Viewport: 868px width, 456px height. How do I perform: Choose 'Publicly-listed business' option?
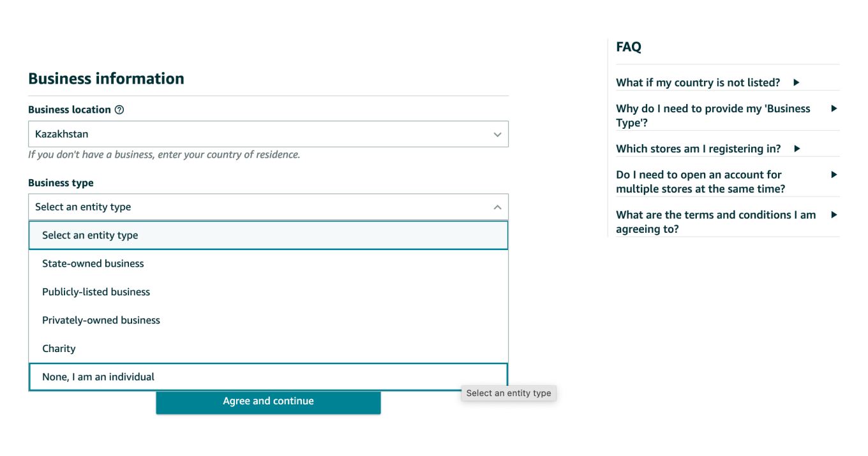(x=96, y=292)
